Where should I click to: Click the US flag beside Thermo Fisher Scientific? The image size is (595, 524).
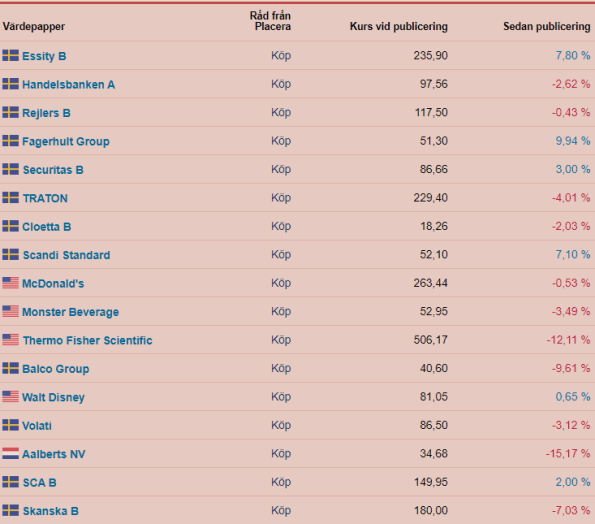(10, 340)
